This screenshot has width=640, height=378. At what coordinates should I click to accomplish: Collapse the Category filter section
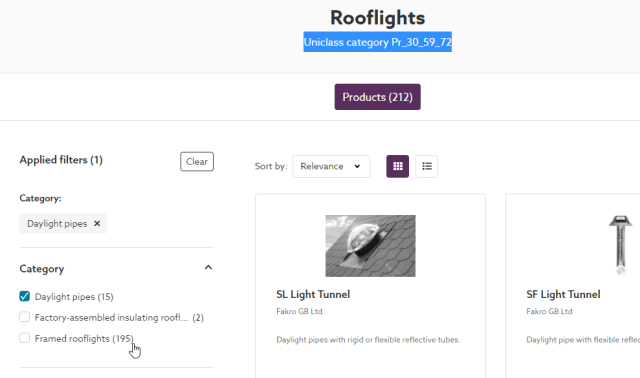tap(208, 268)
